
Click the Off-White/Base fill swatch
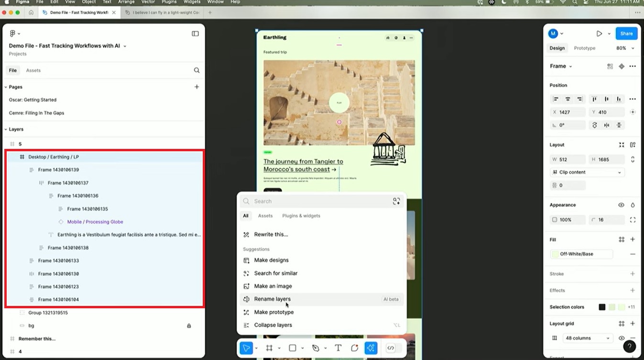[555, 254]
